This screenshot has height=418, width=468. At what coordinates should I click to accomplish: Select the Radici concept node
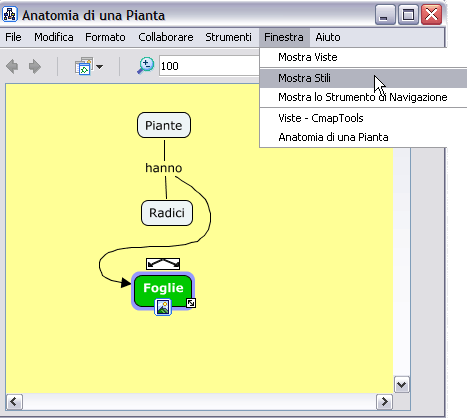(x=167, y=213)
